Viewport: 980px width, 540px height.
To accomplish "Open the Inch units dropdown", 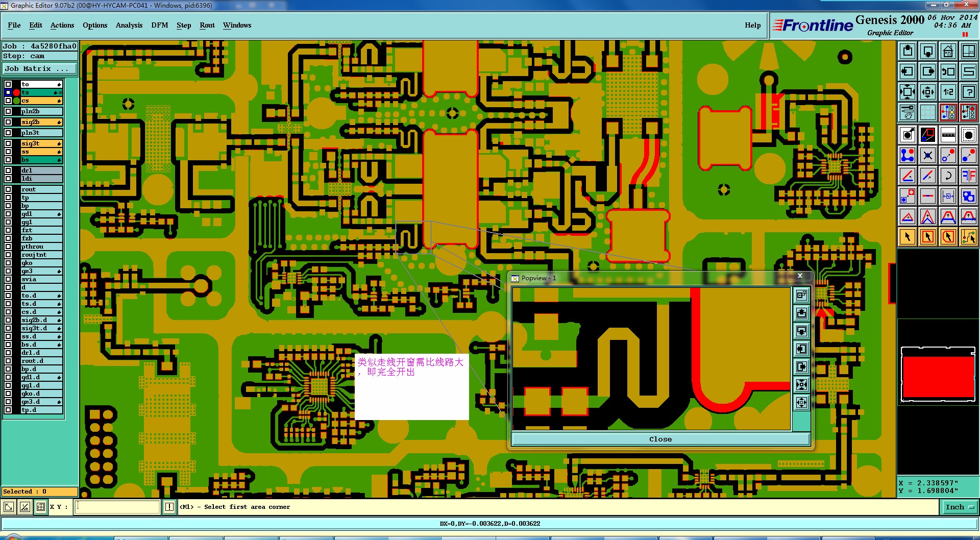I will coord(960,507).
